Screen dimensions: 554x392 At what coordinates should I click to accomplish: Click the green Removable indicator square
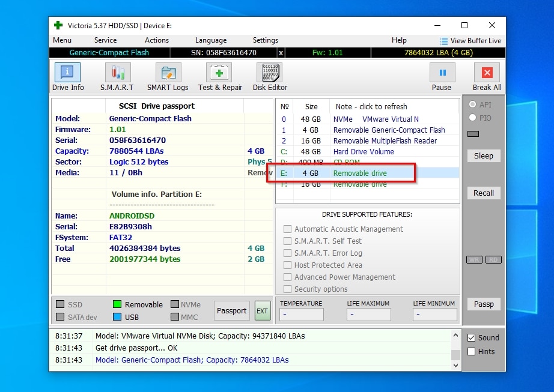click(117, 304)
